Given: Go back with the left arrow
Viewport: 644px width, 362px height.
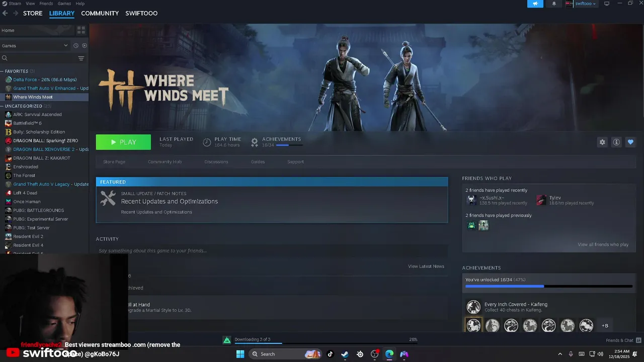Looking at the screenshot, I should [5, 13].
